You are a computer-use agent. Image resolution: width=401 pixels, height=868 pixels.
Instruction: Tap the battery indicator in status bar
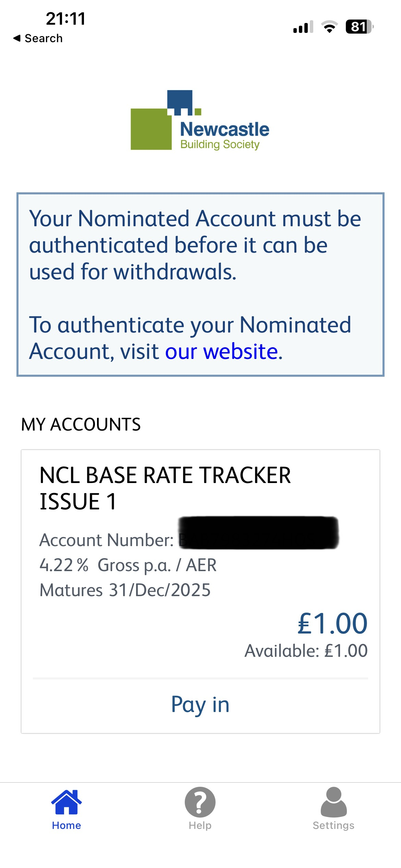(360, 26)
